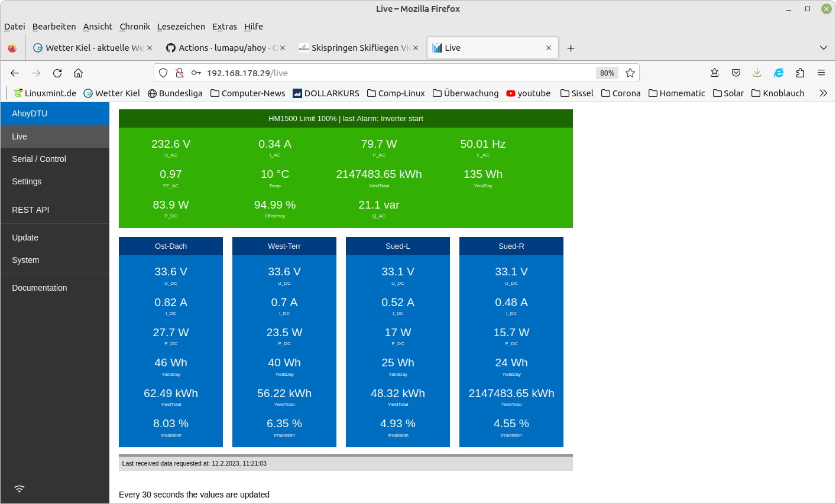836x504 pixels.
Task: Open the downloads panel
Action: point(757,73)
